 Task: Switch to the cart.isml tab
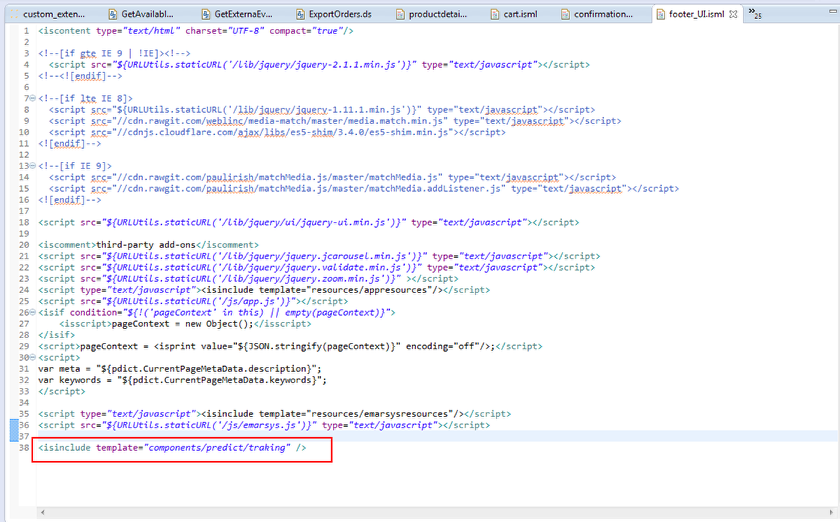pyautogui.click(x=514, y=14)
